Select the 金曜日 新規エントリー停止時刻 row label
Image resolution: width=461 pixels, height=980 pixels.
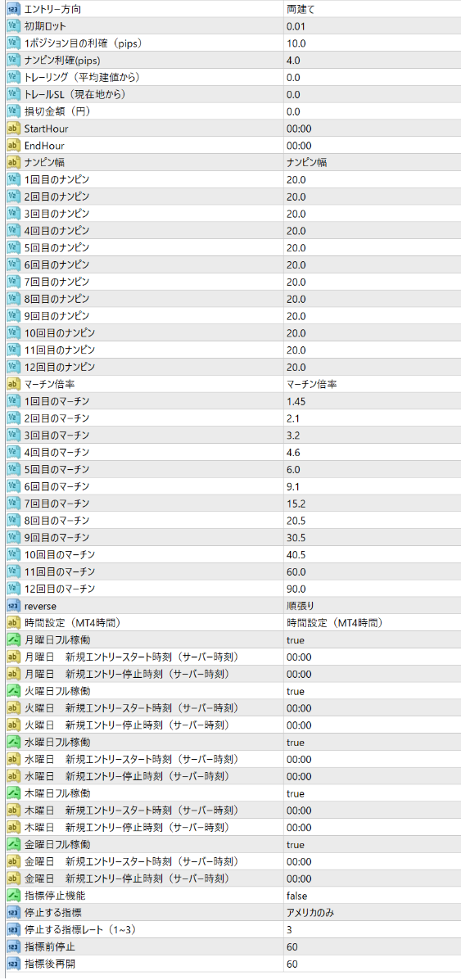click(127, 878)
